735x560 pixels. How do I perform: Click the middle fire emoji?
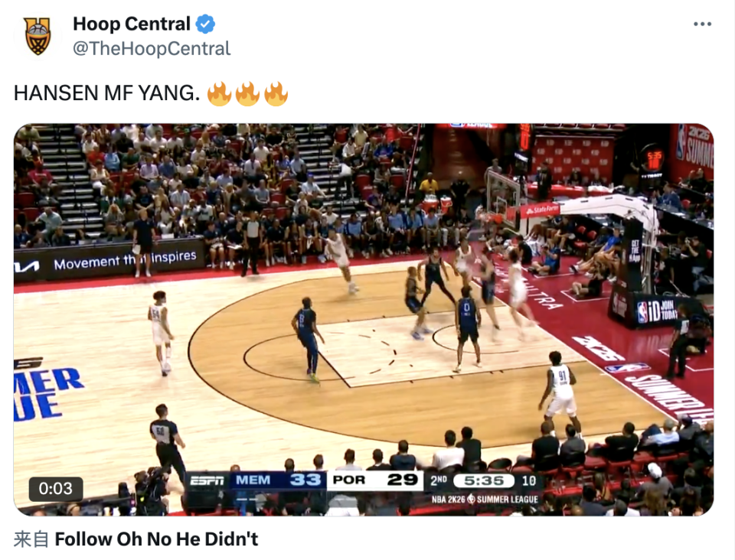(247, 93)
